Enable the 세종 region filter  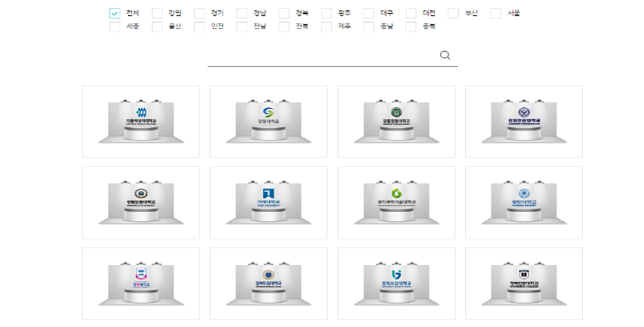114,27
